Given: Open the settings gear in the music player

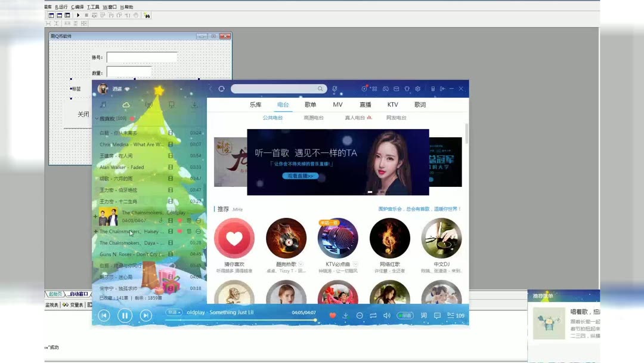Looking at the screenshot, I should [417, 88].
